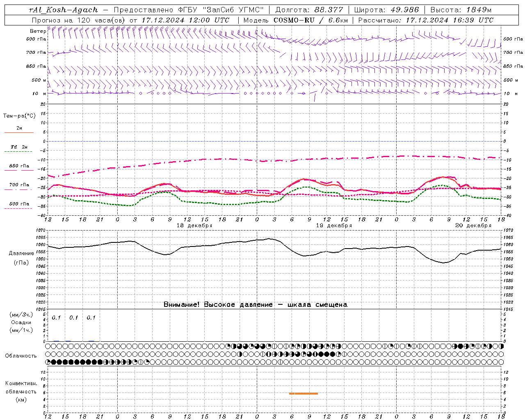This screenshot has height=420, width=525.
Task: Click the warning Внимание! Высокое давление — шкала смещена
Action: pos(256,305)
